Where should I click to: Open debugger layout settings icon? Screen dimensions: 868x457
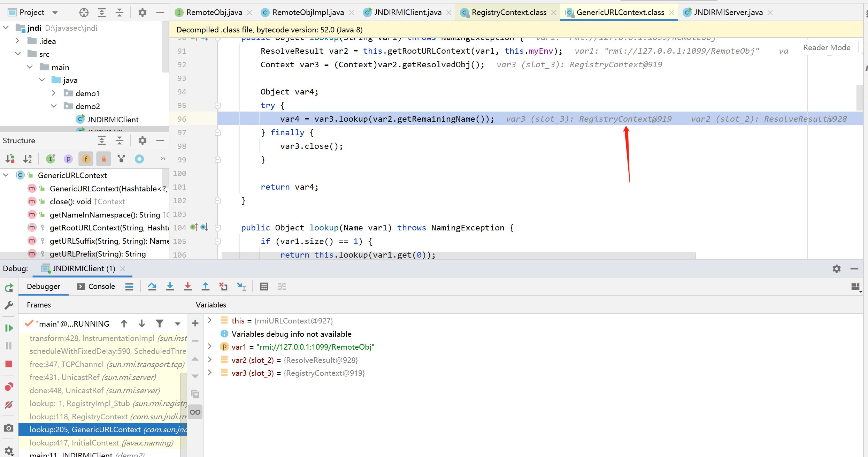(x=856, y=287)
